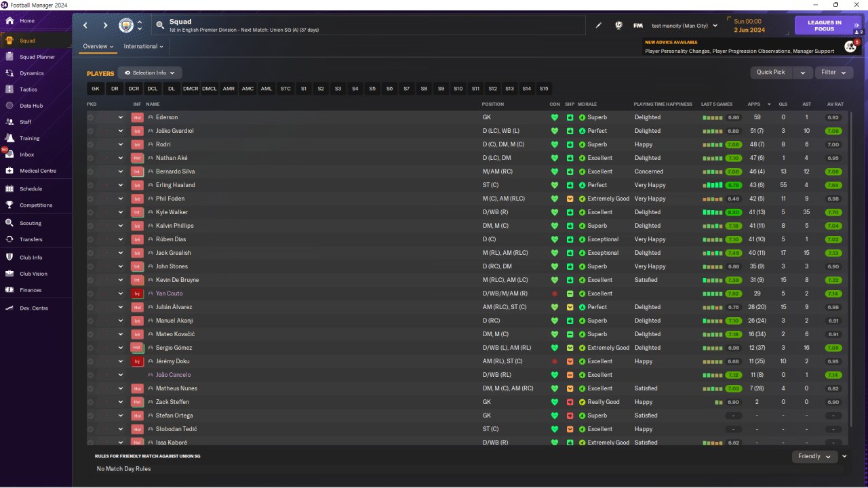The height and width of the screenshot is (488, 868).
Task: Go to the Tactics sidebar icon
Action: click(x=9, y=89)
